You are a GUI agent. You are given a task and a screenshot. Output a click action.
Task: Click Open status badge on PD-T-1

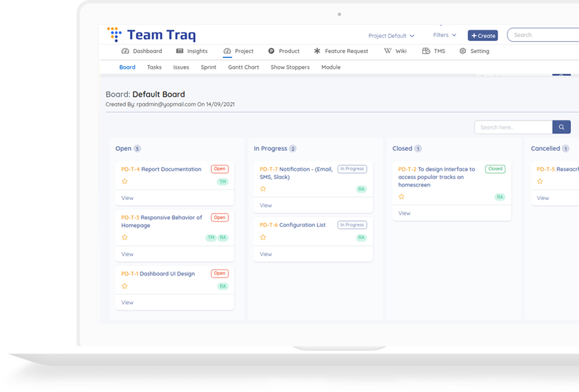[220, 273]
